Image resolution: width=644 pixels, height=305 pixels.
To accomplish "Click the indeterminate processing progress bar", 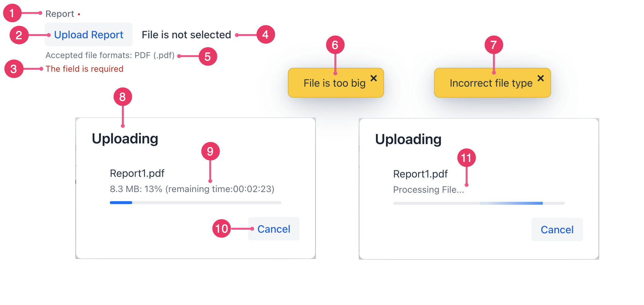I will [x=479, y=203].
